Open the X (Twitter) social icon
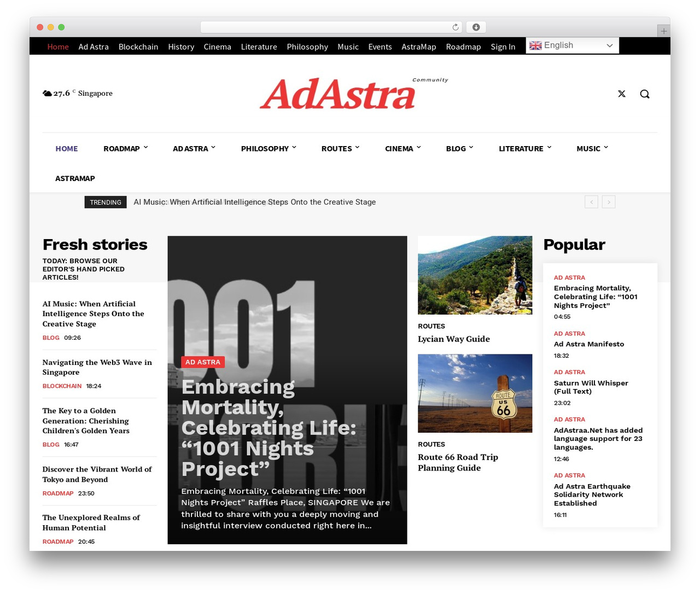Image resolution: width=700 pixels, height=593 pixels. (622, 94)
